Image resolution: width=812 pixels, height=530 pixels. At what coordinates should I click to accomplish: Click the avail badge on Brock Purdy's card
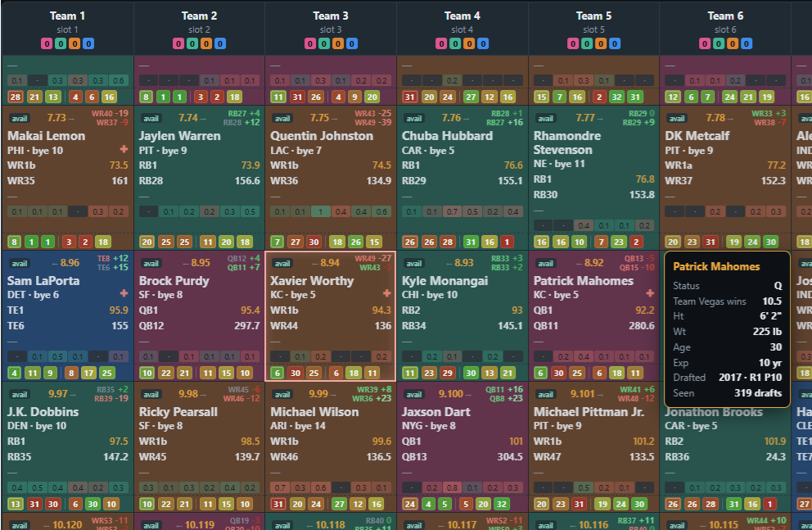[x=151, y=264]
